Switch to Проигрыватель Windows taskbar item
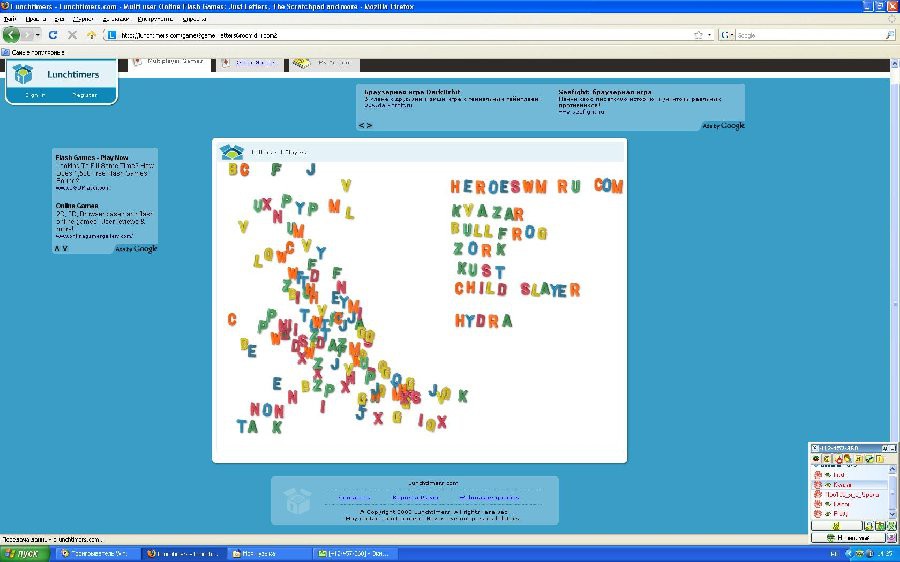900x562 pixels. (98, 554)
